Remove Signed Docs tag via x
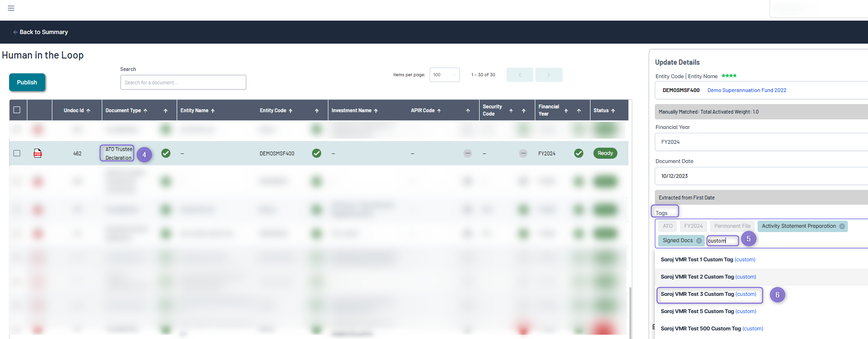 click(x=699, y=241)
